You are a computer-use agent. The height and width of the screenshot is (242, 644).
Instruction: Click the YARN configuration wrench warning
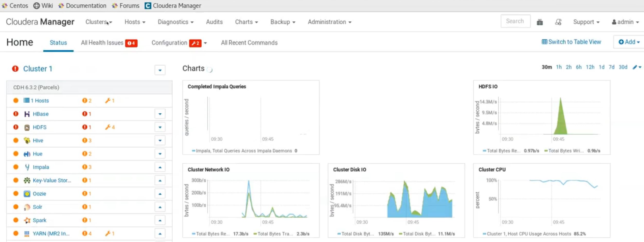(110, 234)
